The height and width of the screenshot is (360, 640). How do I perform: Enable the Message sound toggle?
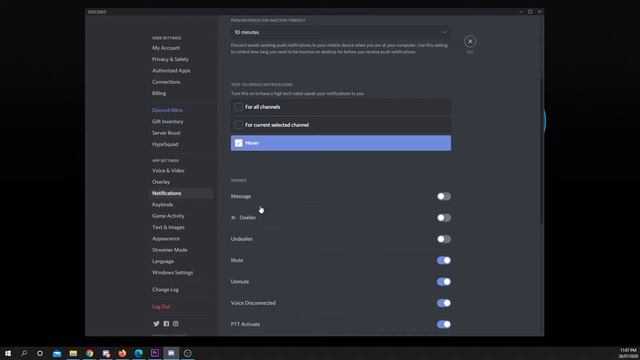[x=444, y=196]
